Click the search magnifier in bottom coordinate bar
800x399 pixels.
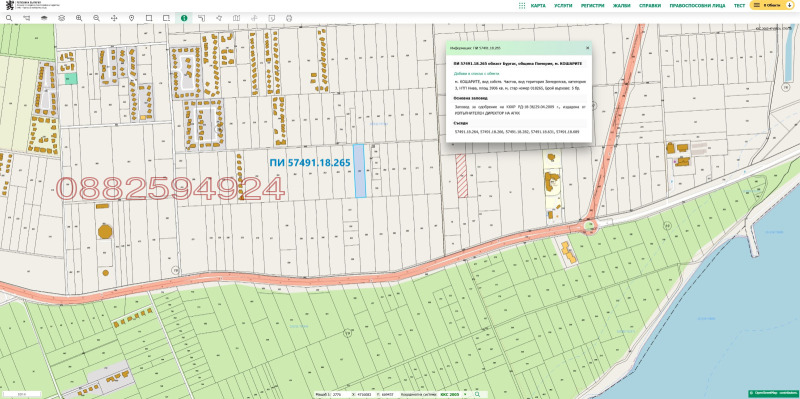tap(478, 394)
